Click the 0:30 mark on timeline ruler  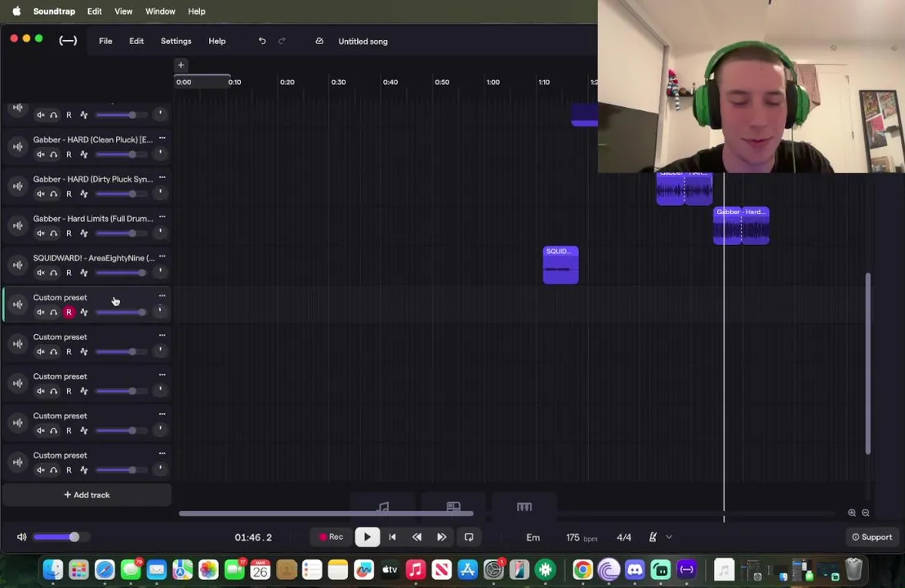coord(338,82)
